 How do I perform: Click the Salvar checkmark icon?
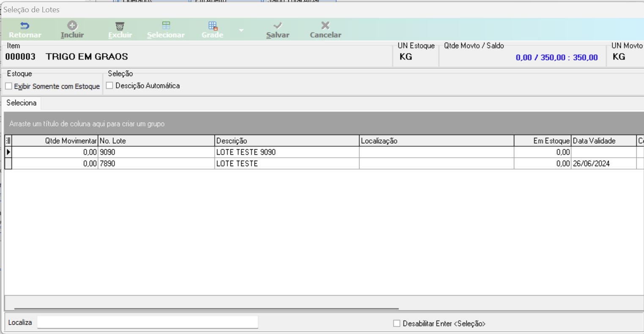click(x=278, y=26)
